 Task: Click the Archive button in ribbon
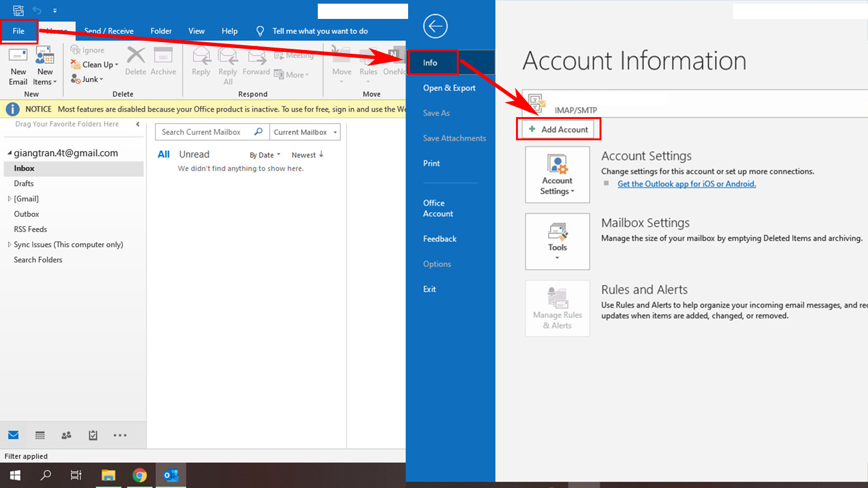(x=163, y=61)
